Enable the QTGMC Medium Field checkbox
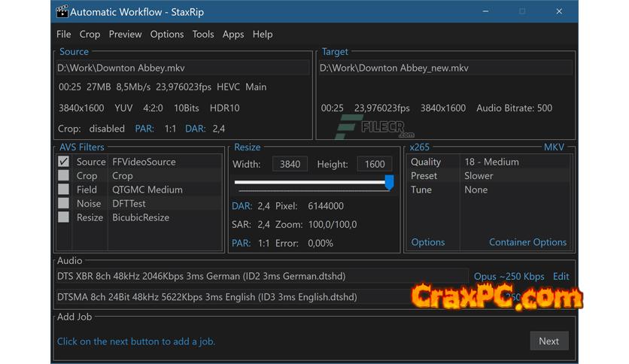629x364 pixels. (x=64, y=190)
